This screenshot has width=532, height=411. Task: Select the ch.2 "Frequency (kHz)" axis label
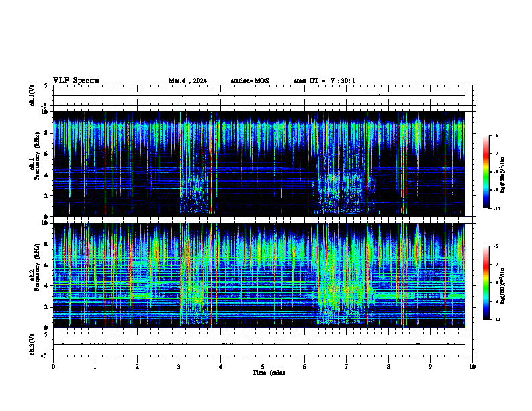[36, 267]
